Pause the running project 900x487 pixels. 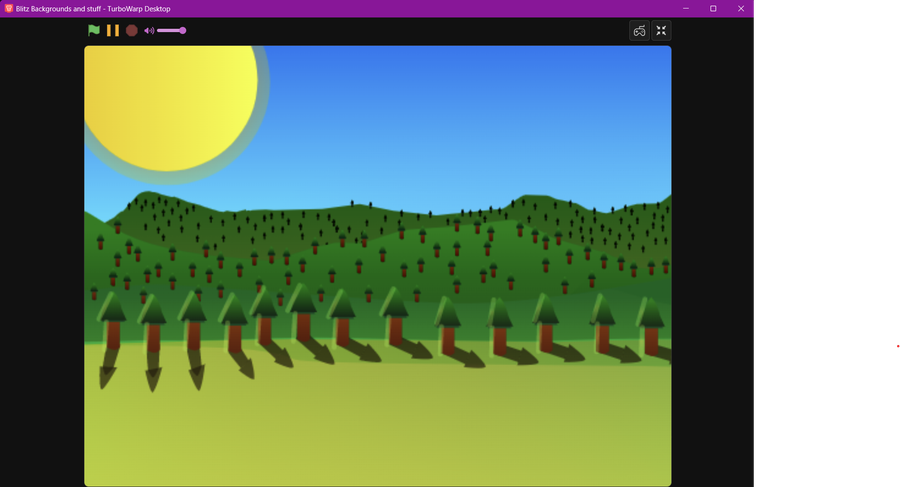[x=112, y=30]
